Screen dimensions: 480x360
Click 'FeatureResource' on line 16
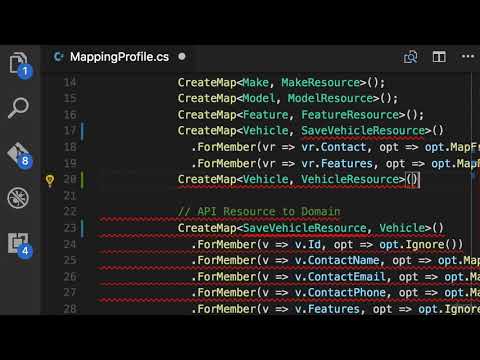point(350,115)
